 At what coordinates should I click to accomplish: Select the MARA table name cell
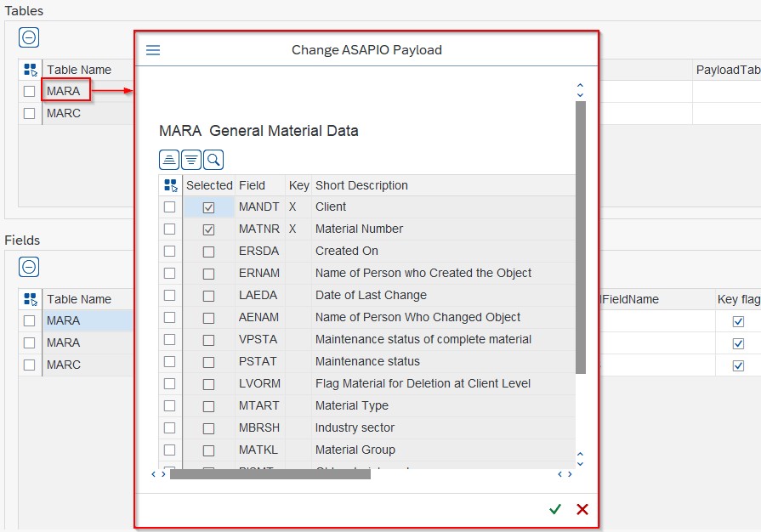click(65, 91)
